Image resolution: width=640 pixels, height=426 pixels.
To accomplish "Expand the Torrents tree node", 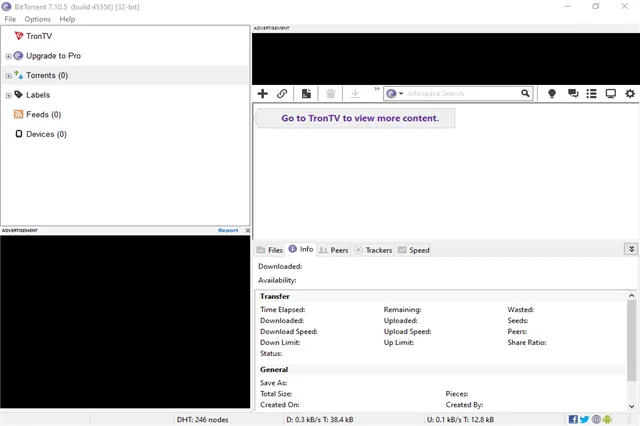I will pyautogui.click(x=8, y=75).
